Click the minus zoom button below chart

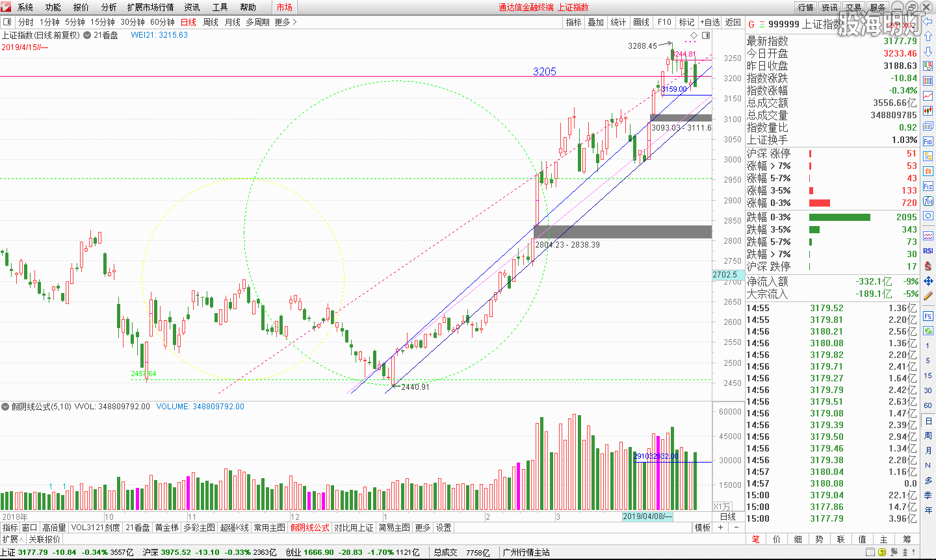coord(736,528)
